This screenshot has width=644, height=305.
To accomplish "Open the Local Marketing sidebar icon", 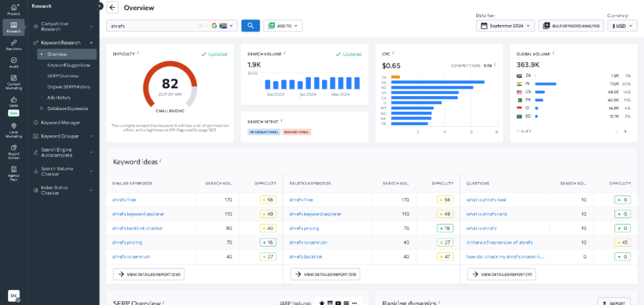I will click(14, 130).
